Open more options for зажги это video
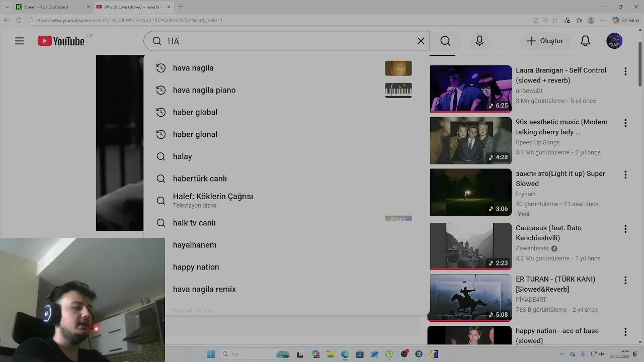The image size is (644, 362). (625, 174)
